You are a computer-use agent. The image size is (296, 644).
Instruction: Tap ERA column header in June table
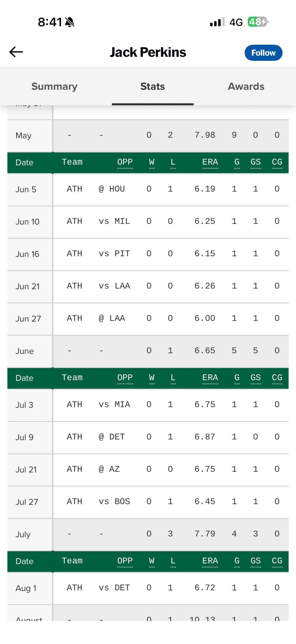[x=210, y=162]
